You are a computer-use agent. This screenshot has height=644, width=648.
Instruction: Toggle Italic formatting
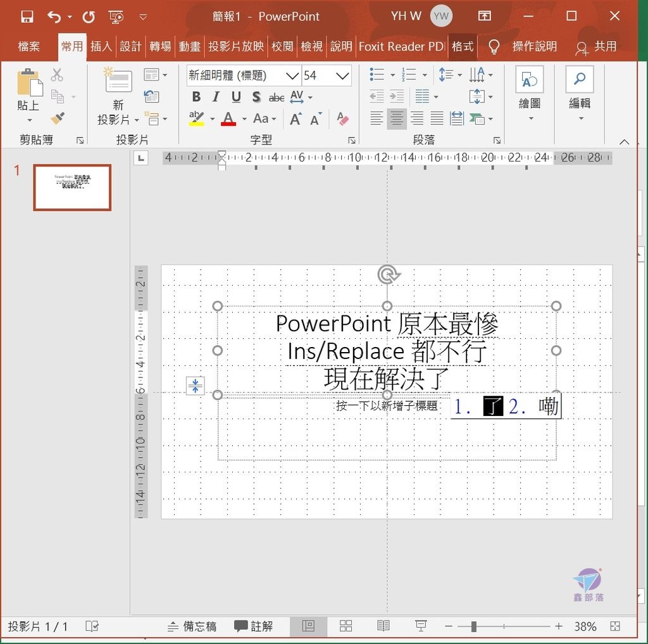point(216,97)
